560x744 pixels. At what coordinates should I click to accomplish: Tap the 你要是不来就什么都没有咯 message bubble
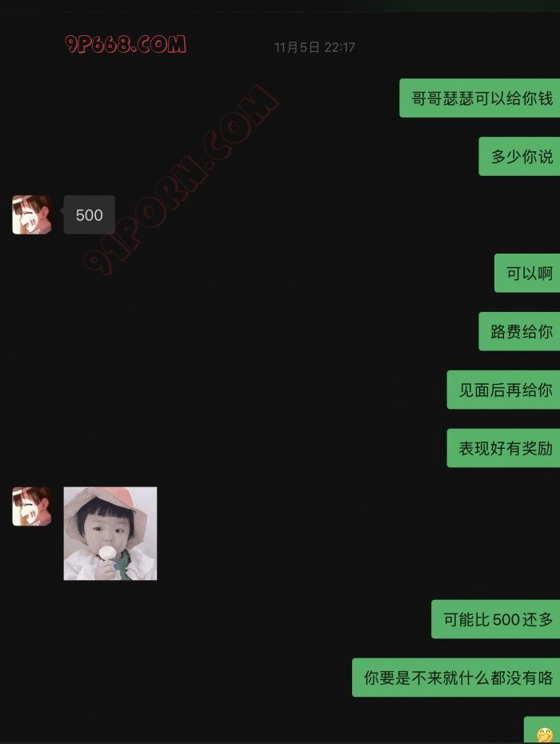pyautogui.click(x=456, y=678)
